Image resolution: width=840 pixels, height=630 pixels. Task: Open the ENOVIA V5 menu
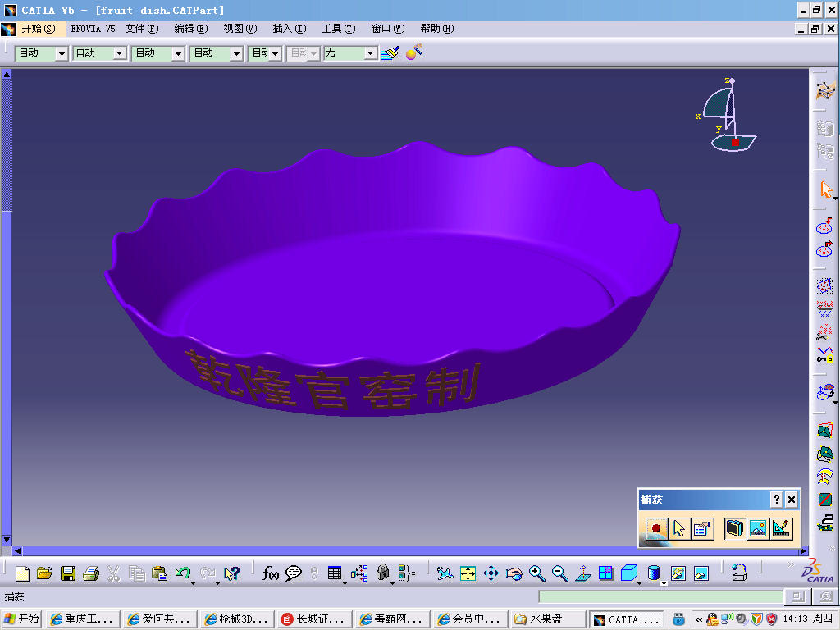(x=94, y=29)
